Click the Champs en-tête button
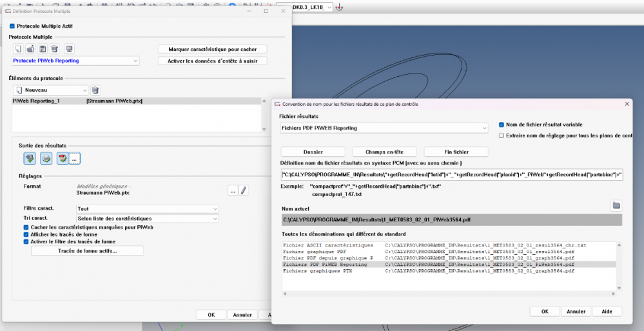 384,152
